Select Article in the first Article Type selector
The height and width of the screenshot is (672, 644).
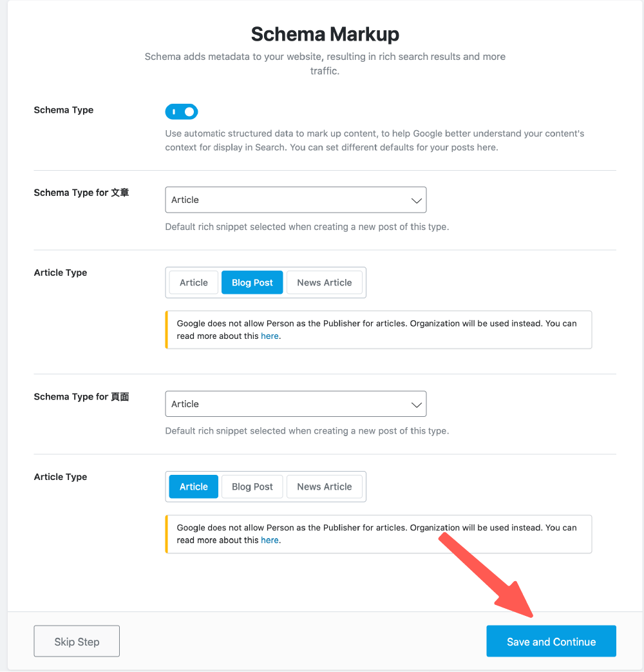(193, 282)
